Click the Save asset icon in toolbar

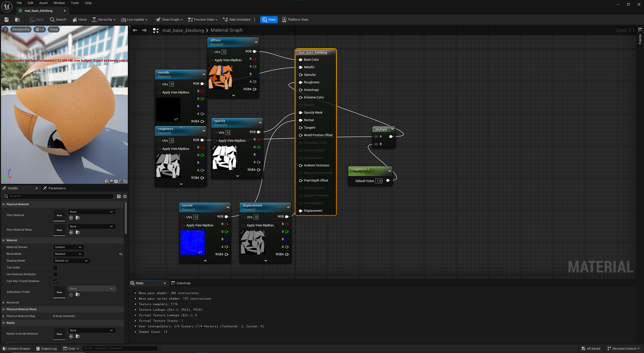coord(6,19)
